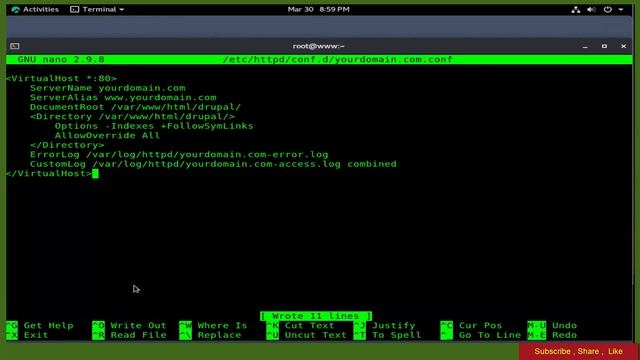Viewport: 640px width, 360px height.
Task: Click the GNU nano 2.9.8 title text
Action: [61, 60]
